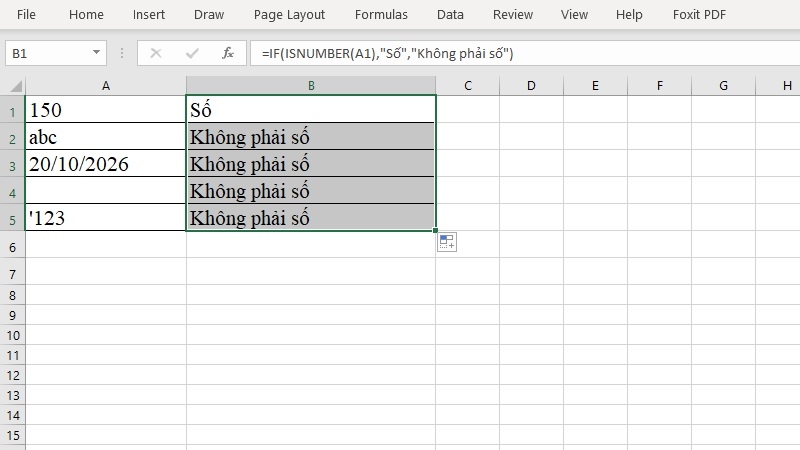Select column E header
800x450 pixels.
click(x=595, y=86)
